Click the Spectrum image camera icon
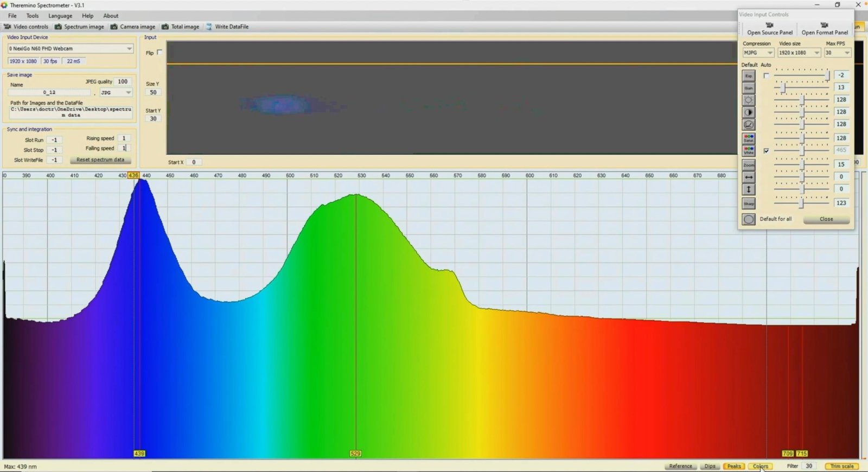The image size is (868, 472). tap(58, 27)
